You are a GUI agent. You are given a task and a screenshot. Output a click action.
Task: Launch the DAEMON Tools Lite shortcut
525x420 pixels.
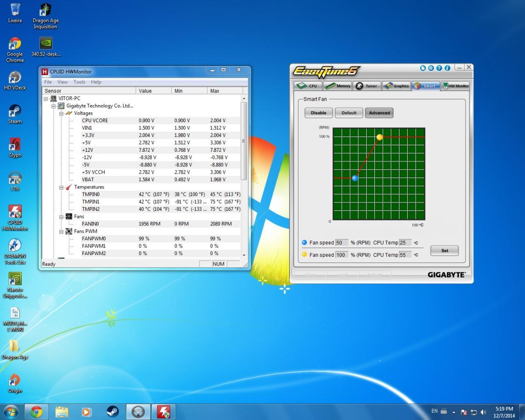(15, 252)
